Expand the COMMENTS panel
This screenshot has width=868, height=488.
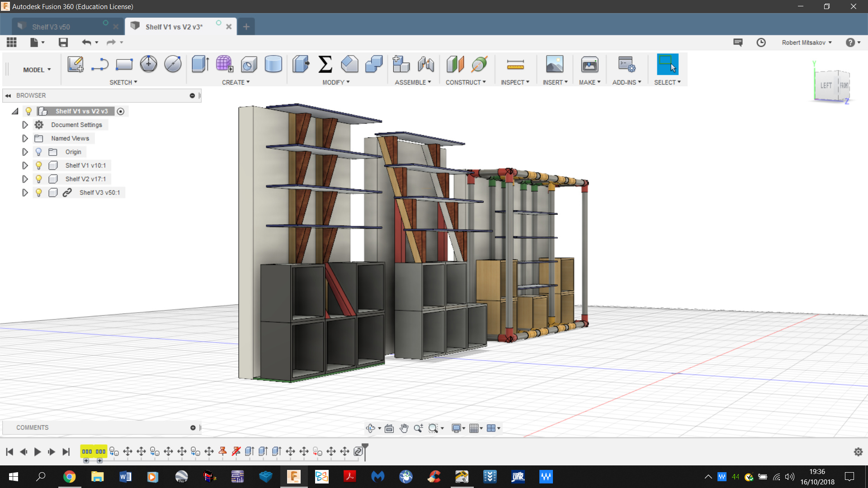[193, 428]
